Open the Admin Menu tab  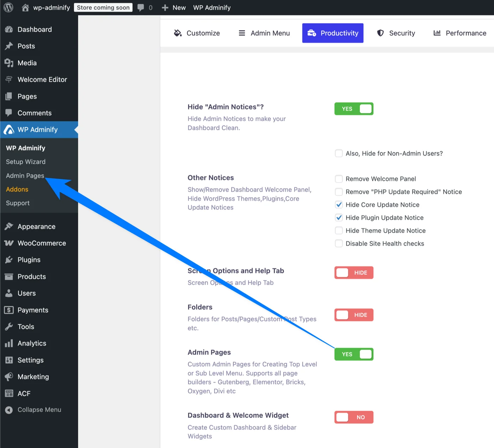click(264, 33)
